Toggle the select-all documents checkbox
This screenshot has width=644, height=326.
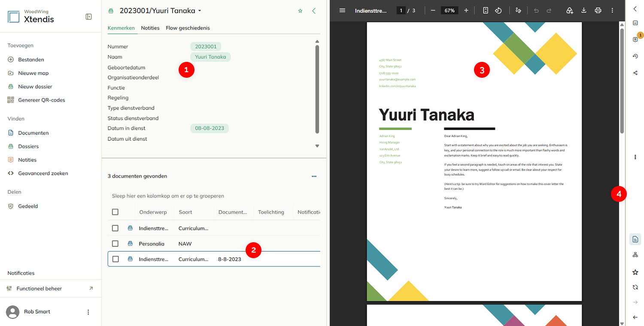115,212
